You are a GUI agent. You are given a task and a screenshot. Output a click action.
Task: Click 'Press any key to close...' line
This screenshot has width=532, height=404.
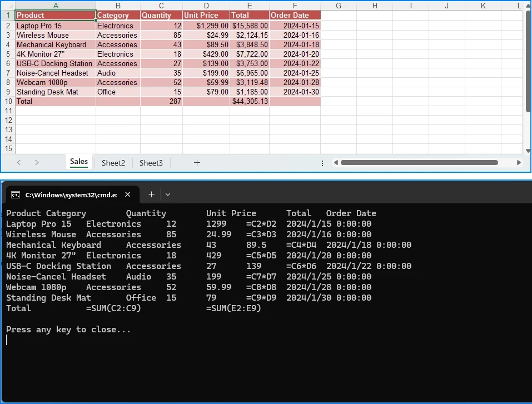(68, 330)
